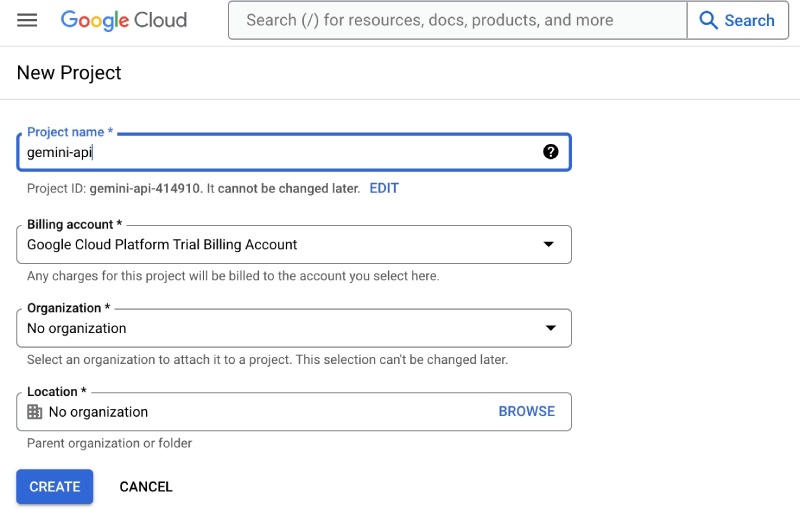The image size is (800, 528).
Task: Click the Google Cloud logo
Action: pos(124,20)
